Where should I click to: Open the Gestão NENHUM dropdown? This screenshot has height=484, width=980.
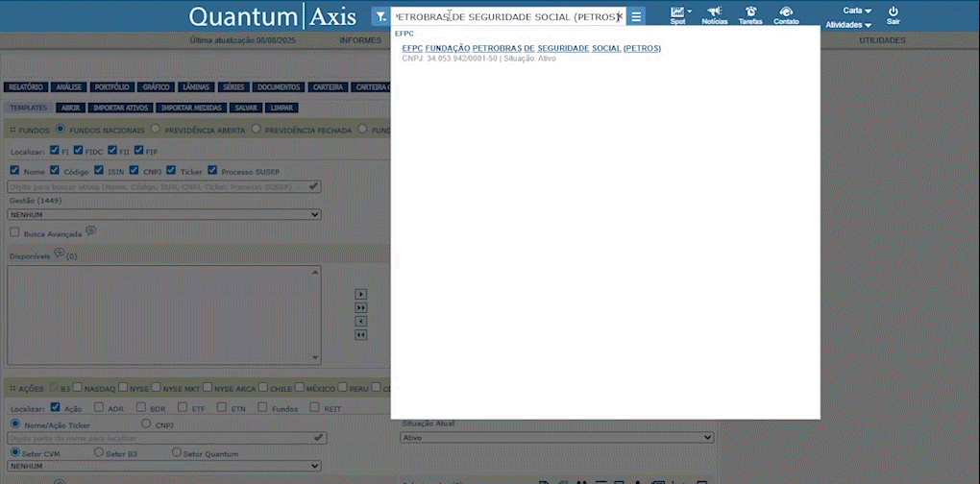tap(164, 215)
